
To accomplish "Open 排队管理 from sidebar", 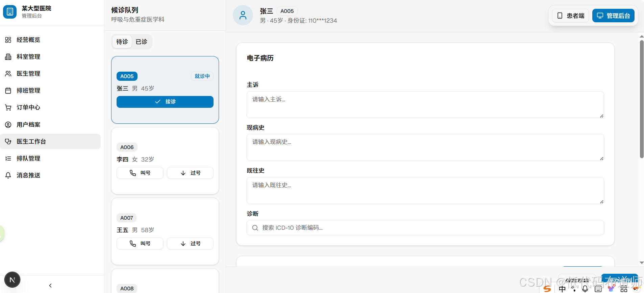I will point(51,158).
